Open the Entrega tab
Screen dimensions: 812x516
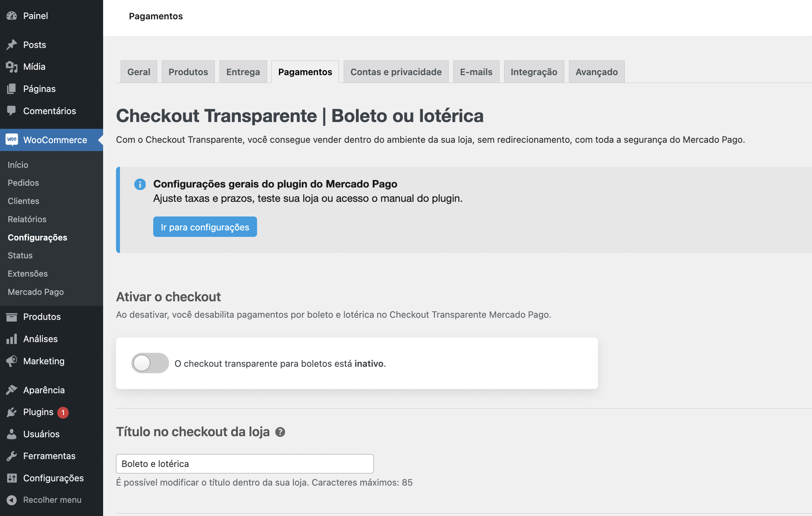(x=243, y=72)
